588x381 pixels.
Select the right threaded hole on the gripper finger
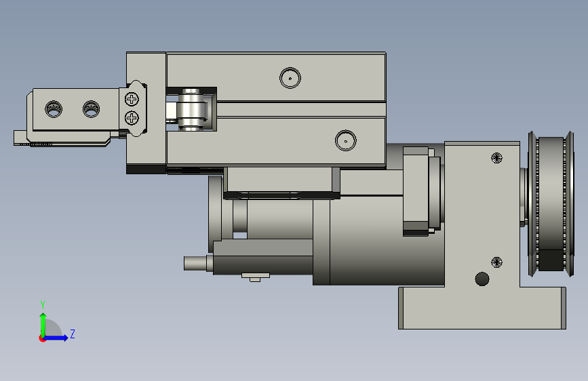coord(91,109)
